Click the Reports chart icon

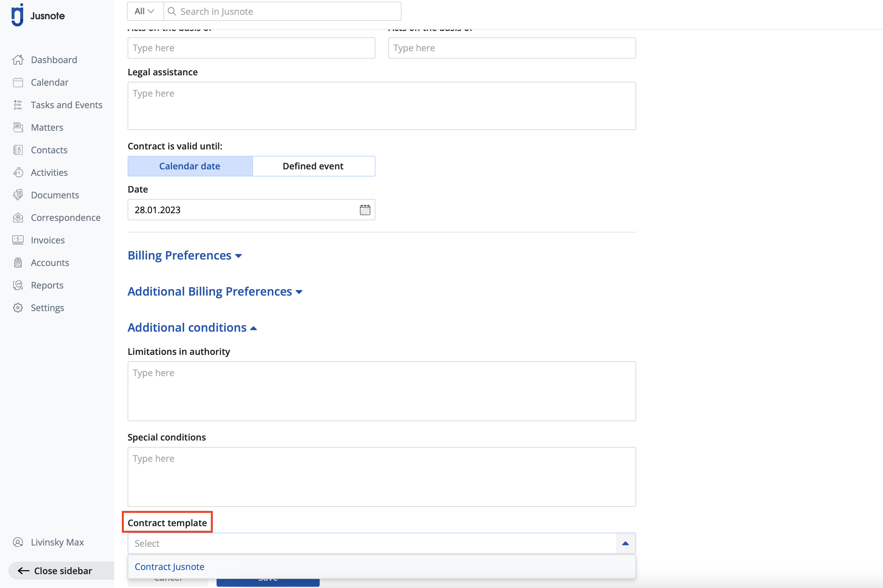(x=18, y=285)
